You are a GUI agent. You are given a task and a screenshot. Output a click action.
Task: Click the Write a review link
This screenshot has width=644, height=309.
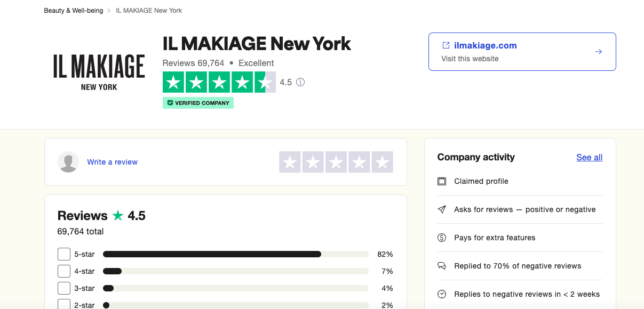[x=112, y=162]
